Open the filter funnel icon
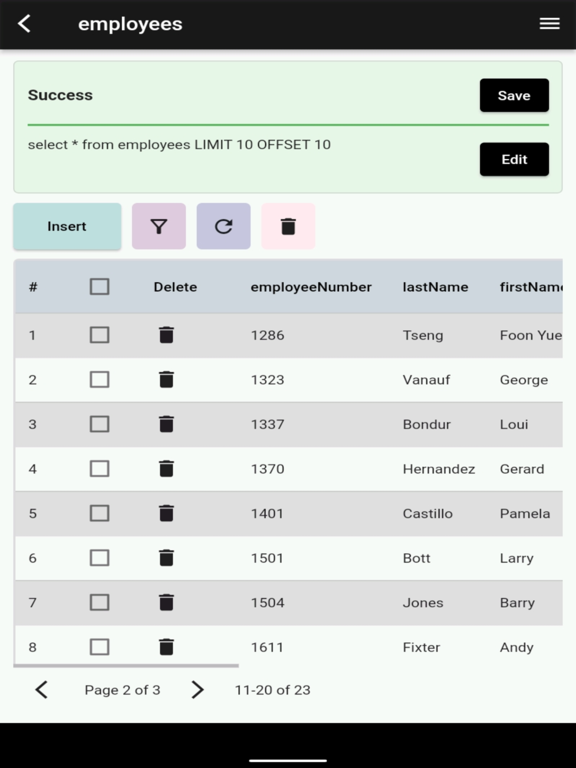The image size is (576, 768). click(x=159, y=226)
